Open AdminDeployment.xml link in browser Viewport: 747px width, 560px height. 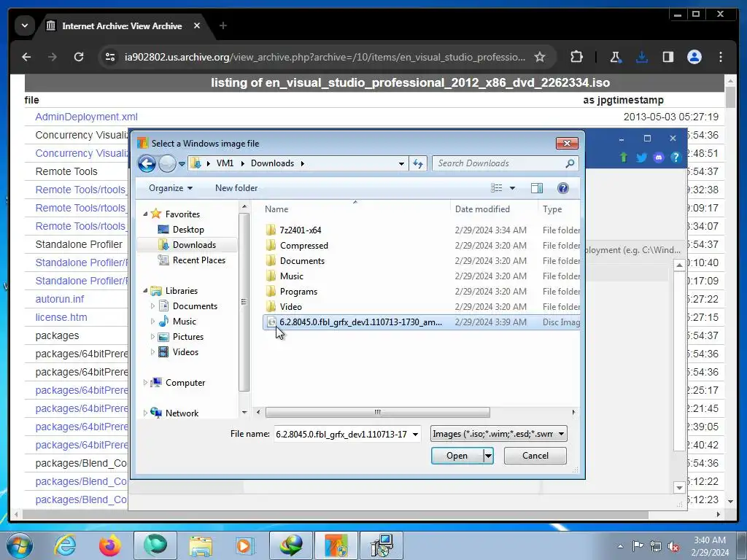[86, 117]
